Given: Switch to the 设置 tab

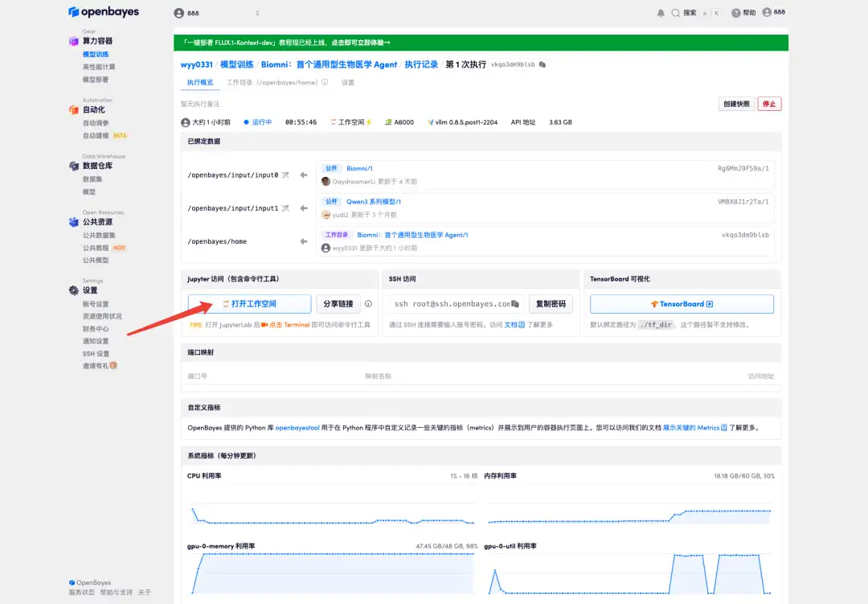Looking at the screenshot, I should click(x=348, y=82).
